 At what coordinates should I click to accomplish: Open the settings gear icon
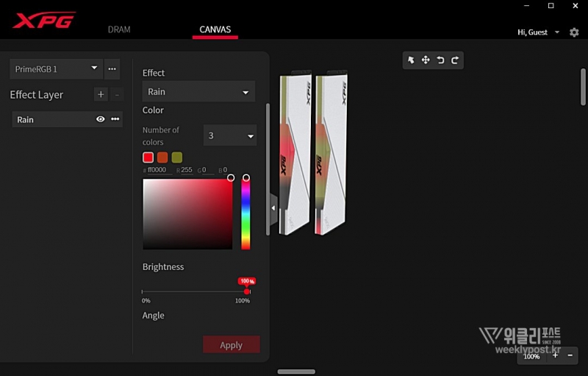[574, 32]
